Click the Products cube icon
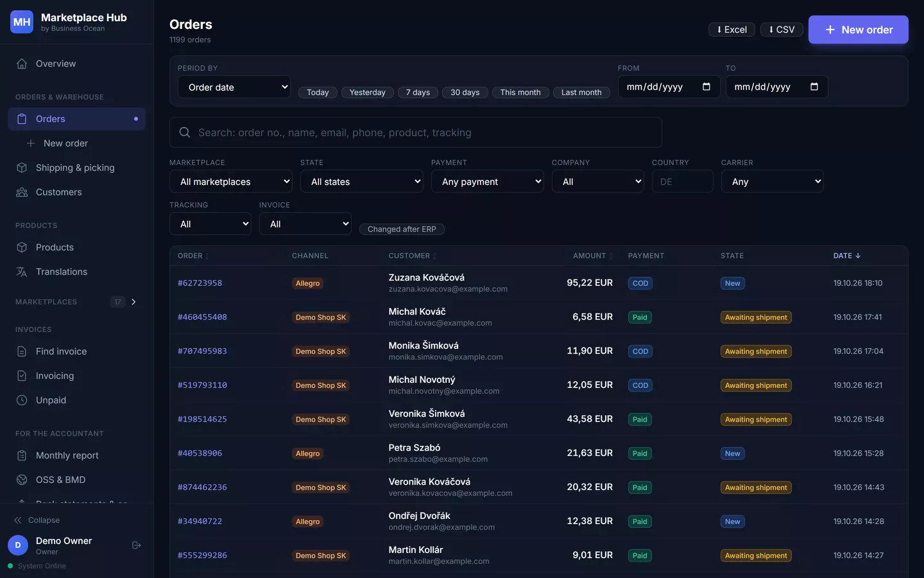The image size is (924, 578). tap(22, 247)
